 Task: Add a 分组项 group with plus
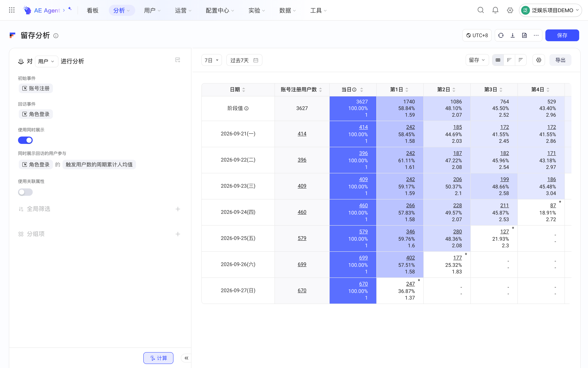178,234
